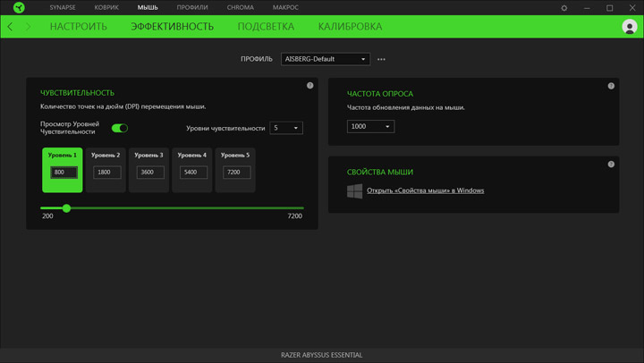Open the settings gear icon

click(x=563, y=8)
